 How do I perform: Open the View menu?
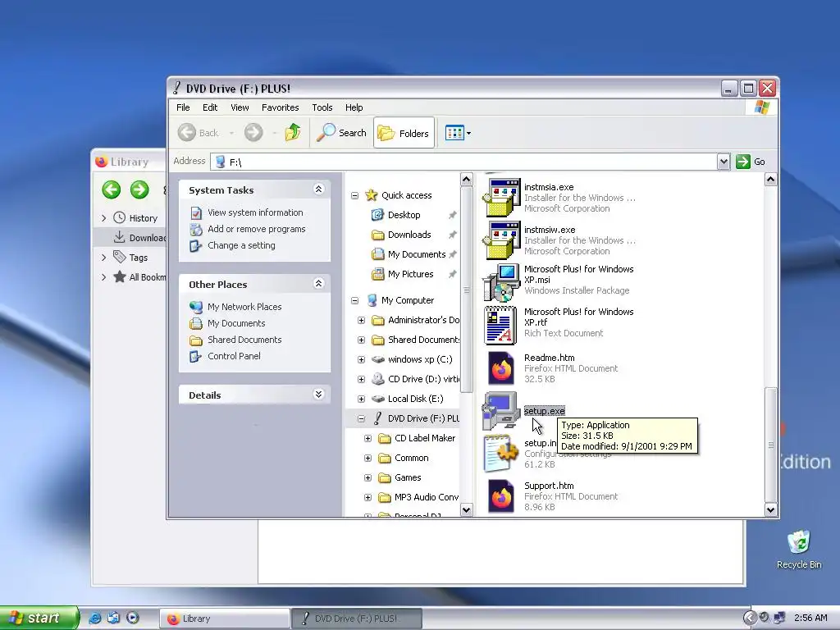click(240, 107)
